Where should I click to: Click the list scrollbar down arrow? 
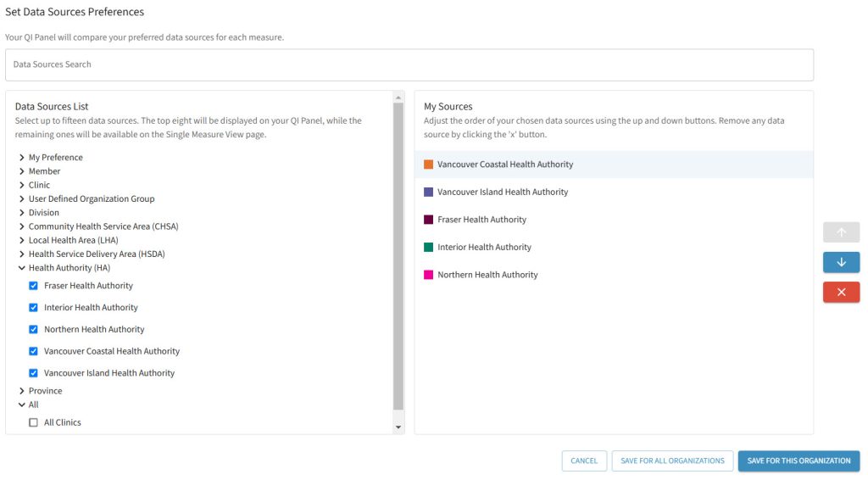(398, 427)
